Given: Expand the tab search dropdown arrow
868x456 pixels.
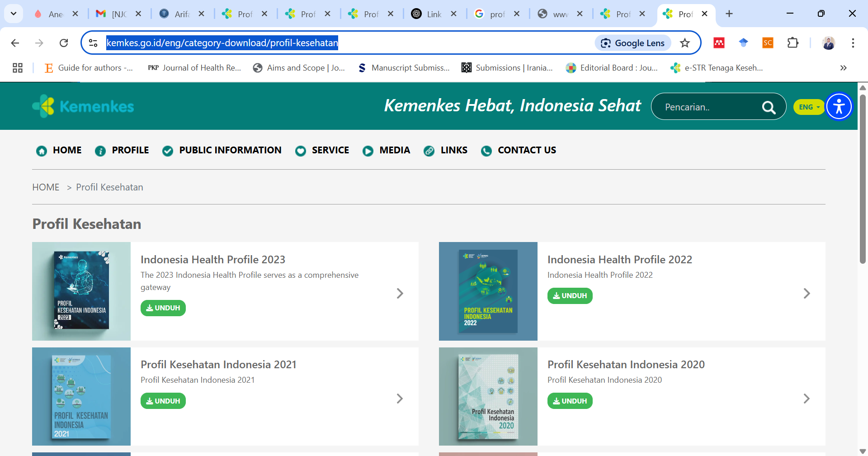Looking at the screenshot, I should point(14,14).
